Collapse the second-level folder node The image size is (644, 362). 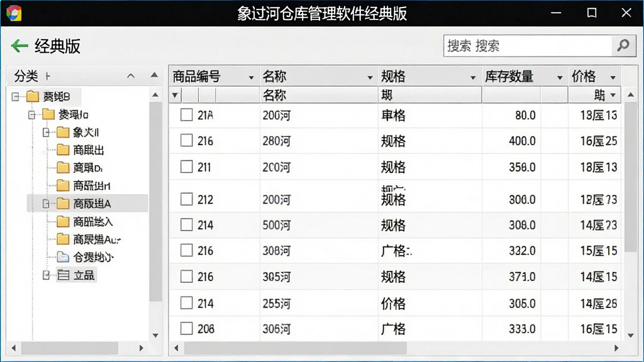32,114
